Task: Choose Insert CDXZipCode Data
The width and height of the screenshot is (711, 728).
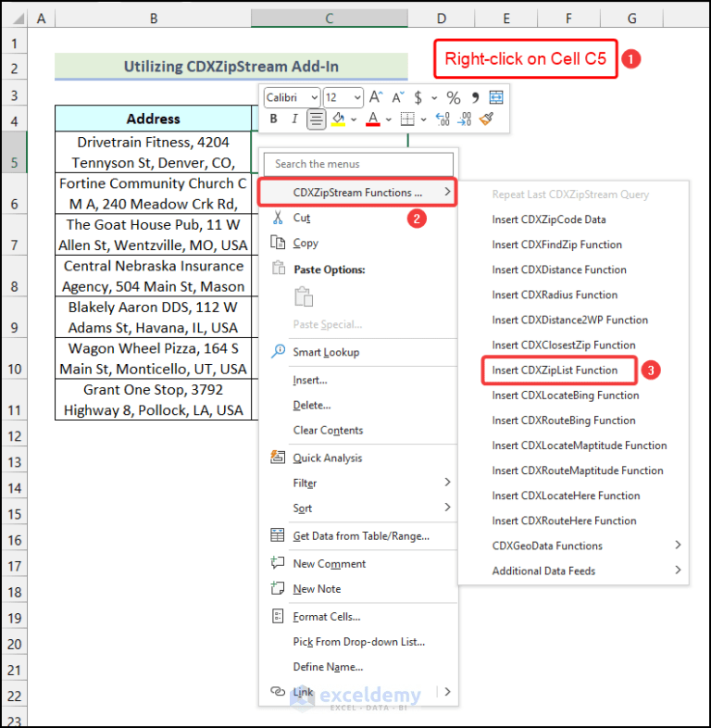Action: pos(549,220)
